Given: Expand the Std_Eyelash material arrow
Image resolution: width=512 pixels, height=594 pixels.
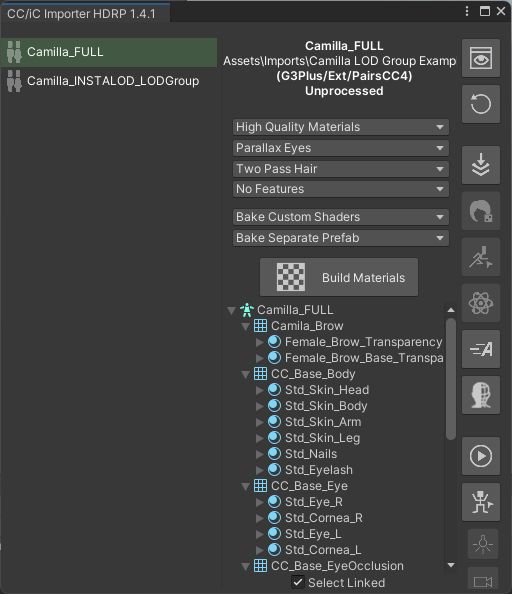Looking at the screenshot, I should coord(259,470).
